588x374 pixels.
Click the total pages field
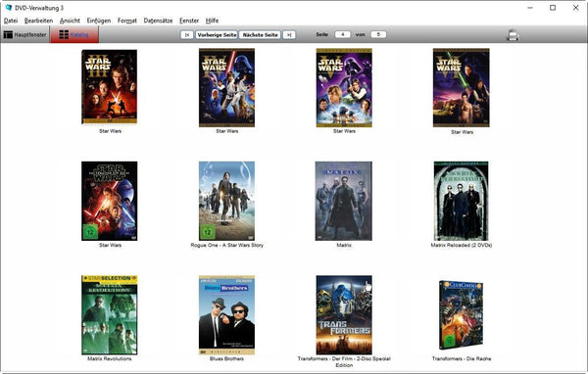tap(378, 34)
